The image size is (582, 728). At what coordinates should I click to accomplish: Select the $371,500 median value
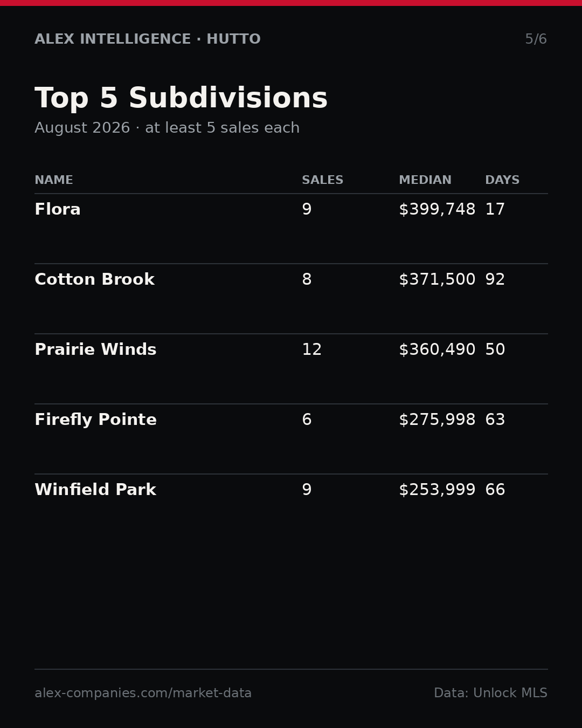tap(437, 280)
